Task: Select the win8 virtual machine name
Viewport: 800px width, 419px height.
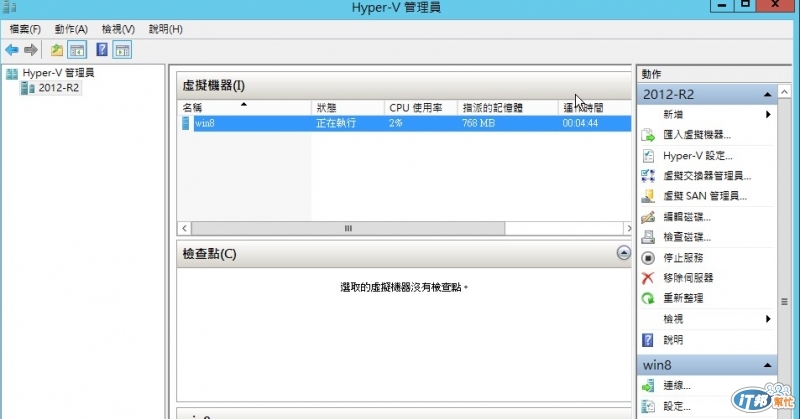Action: [205, 123]
